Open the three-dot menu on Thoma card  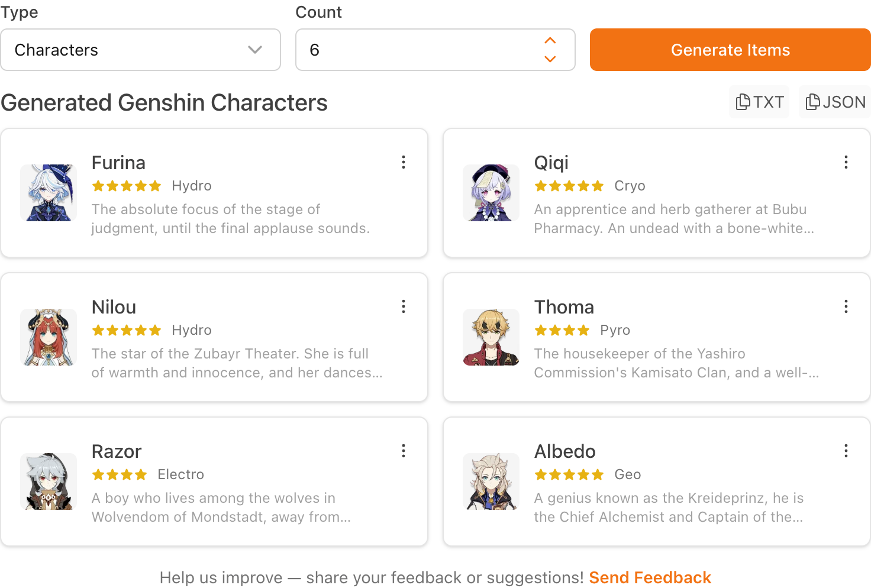[846, 306]
